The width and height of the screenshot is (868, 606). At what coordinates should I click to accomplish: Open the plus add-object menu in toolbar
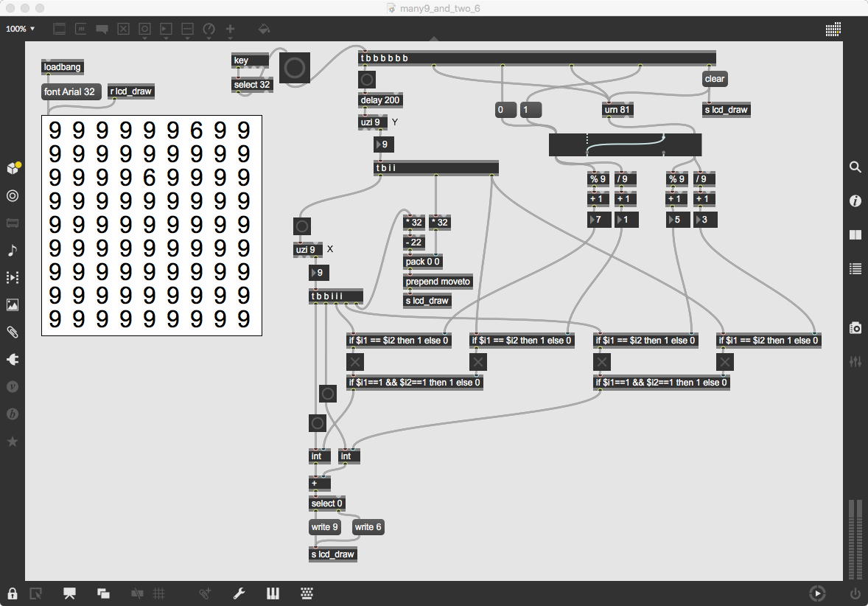(231, 29)
